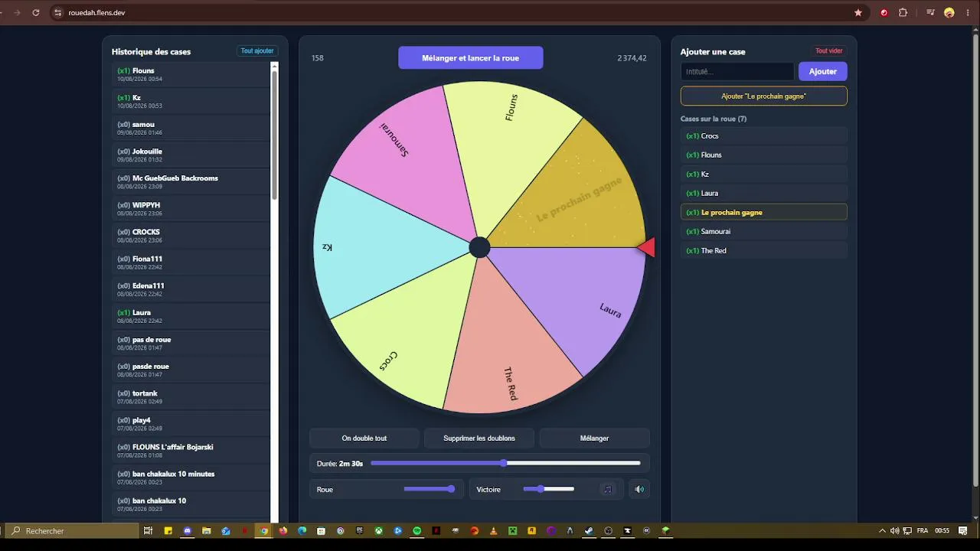Open the browser media controls icon
Image resolution: width=980 pixels, height=551 pixels.
tap(931, 13)
